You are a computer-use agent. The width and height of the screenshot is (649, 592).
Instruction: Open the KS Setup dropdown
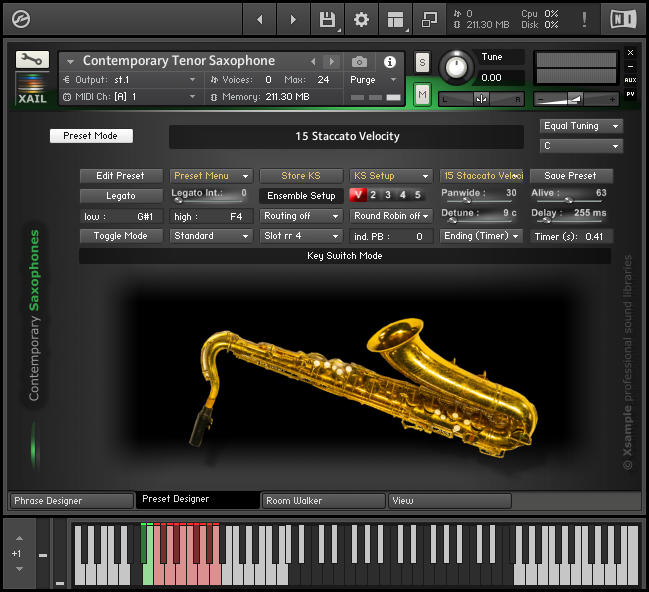(x=391, y=176)
